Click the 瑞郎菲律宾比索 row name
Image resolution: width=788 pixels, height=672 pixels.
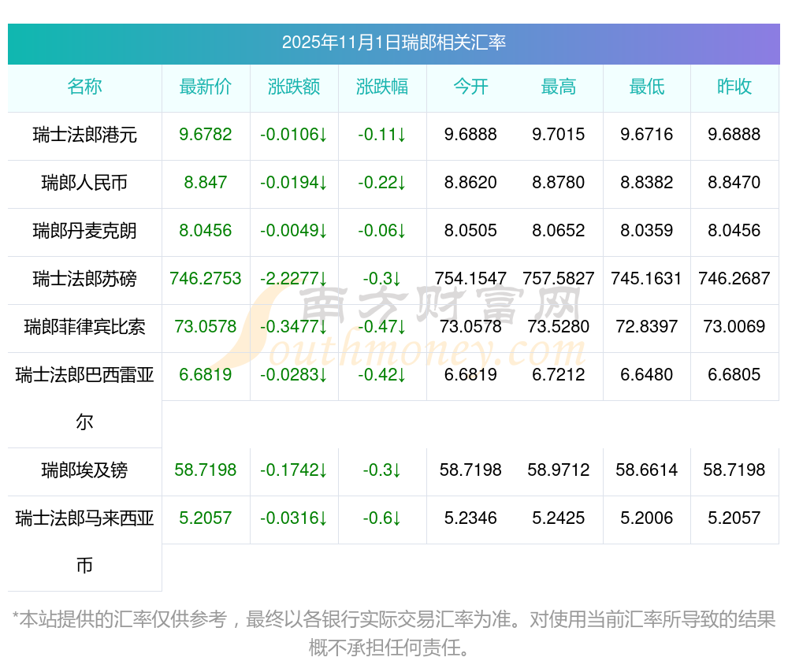click(x=84, y=327)
